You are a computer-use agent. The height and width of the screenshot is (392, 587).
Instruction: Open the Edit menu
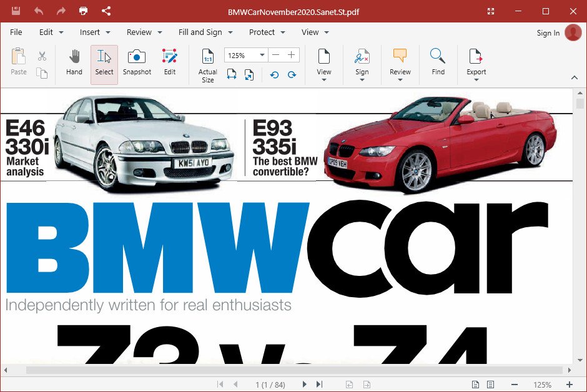point(51,32)
